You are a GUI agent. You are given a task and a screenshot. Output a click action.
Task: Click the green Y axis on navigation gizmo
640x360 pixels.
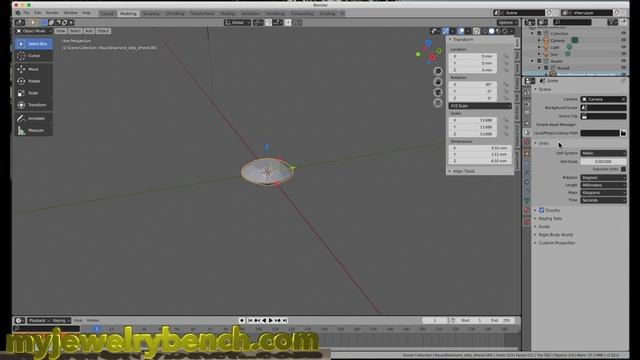[x=439, y=51]
